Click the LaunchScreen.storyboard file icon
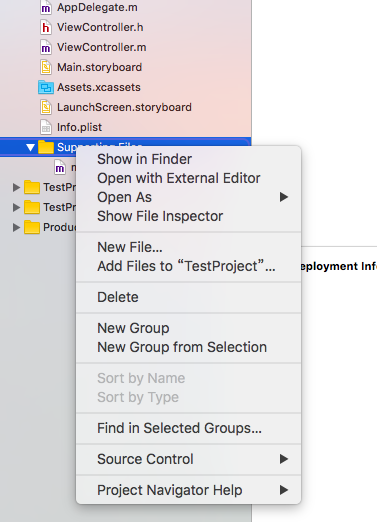 point(46,107)
